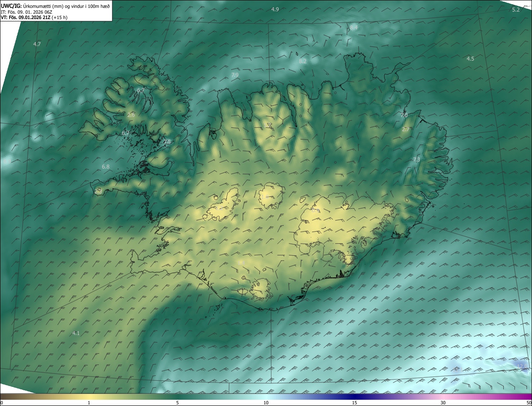Screen dimensions: 532x406
Task: Click the 4.7 value over the ocean
Action: (x=37, y=44)
